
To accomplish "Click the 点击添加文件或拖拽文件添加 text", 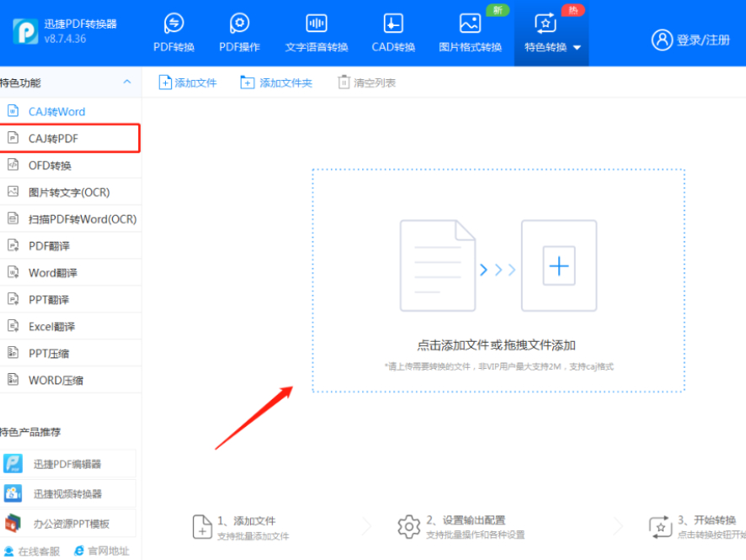I will click(x=496, y=345).
